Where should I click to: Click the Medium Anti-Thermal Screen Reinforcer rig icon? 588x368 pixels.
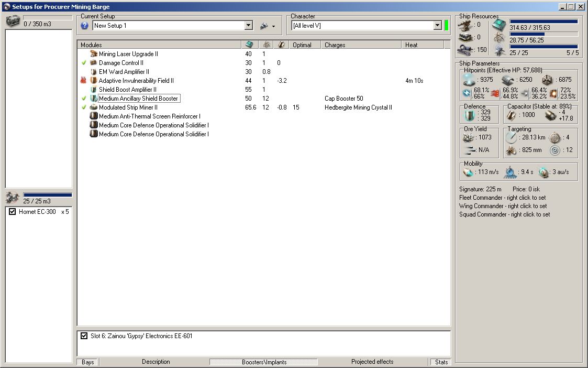(94, 116)
